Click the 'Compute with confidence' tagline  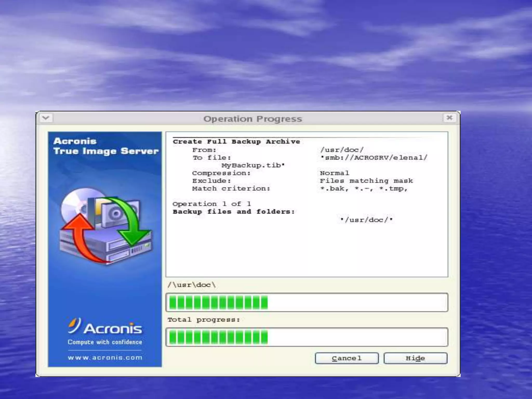click(x=105, y=342)
